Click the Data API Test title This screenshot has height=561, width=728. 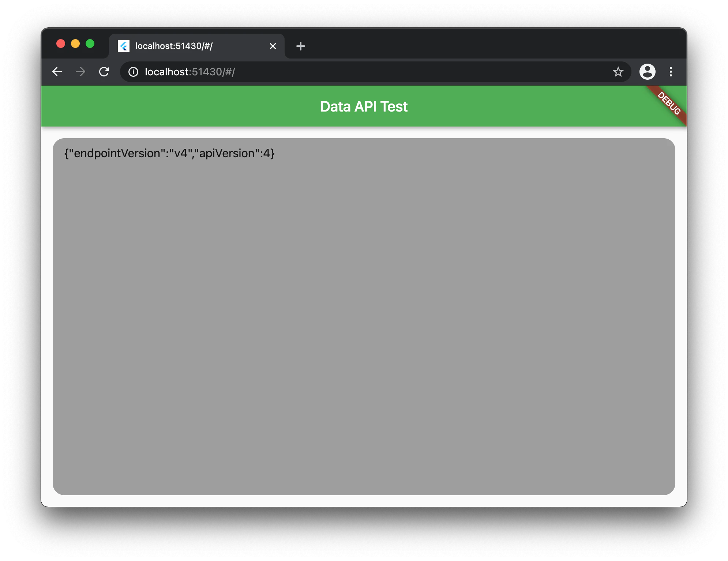[x=364, y=106]
